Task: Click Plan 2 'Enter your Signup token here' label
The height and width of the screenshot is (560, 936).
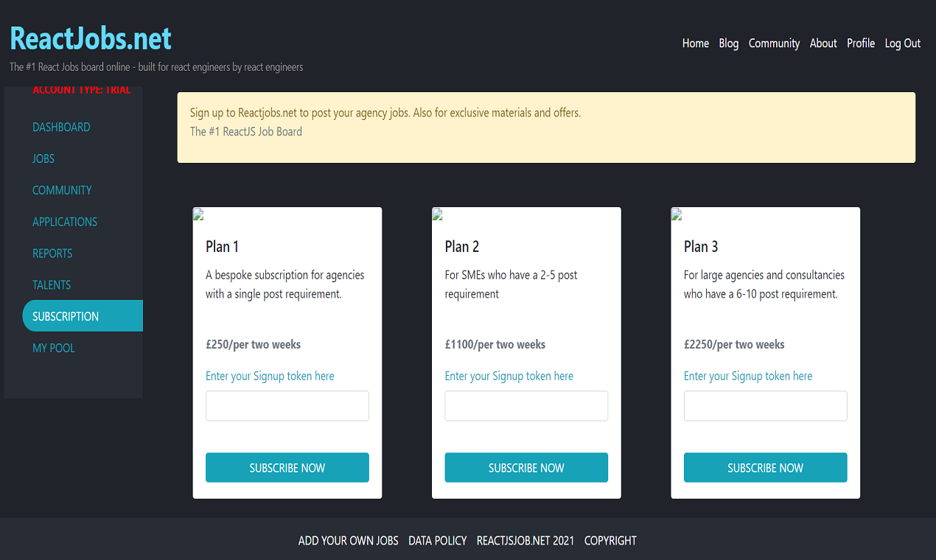Action: (509, 377)
